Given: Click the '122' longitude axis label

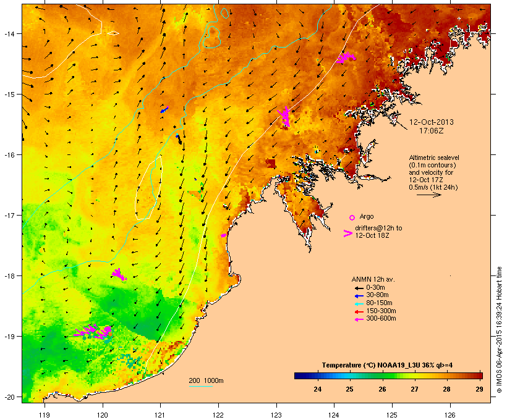Looking at the screenshot, I should coord(218,415).
